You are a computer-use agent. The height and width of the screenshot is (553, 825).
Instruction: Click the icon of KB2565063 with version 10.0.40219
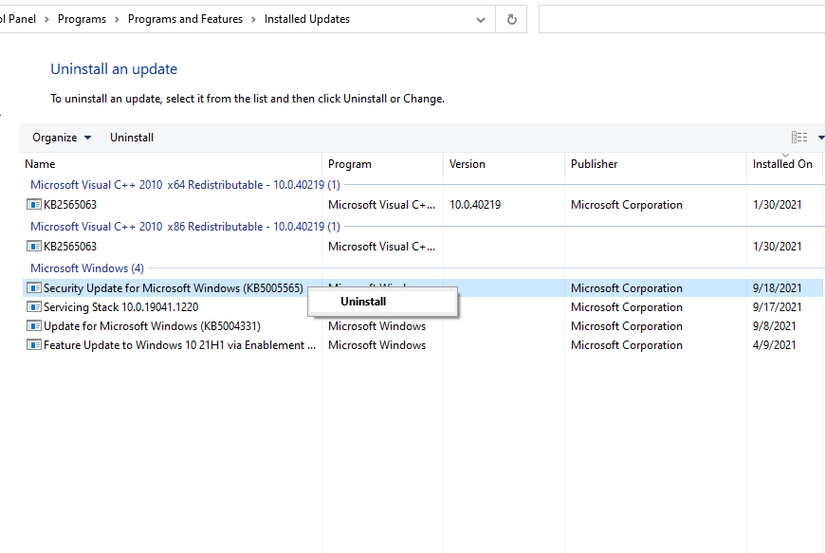click(34, 204)
